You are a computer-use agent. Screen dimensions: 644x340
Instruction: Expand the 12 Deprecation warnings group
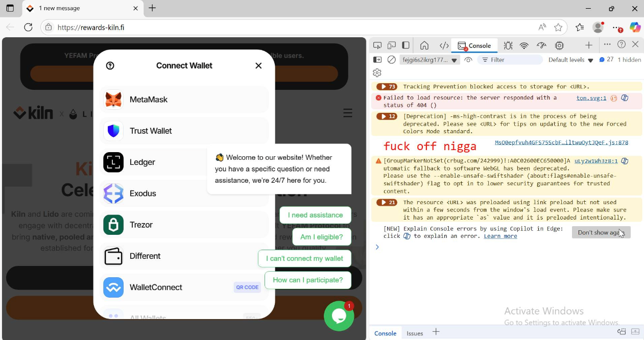387,116
